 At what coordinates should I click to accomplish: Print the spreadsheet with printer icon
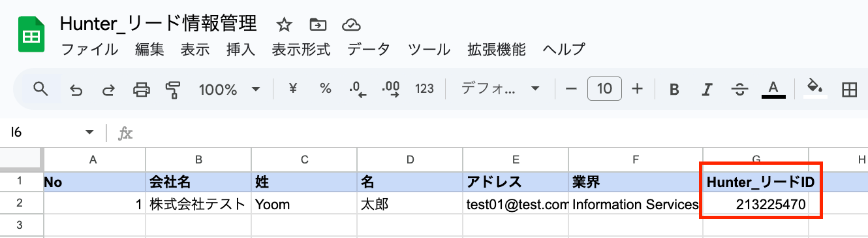pyautogui.click(x=141, y=90)
